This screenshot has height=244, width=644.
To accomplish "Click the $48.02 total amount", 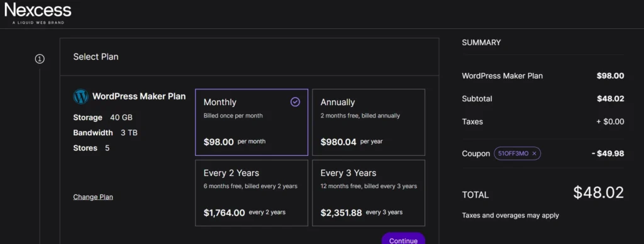I will tap(599, 192).
